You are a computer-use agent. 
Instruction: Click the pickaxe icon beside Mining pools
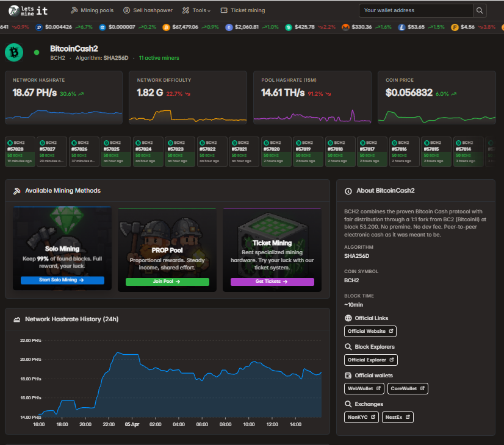pyautogui.click(x=76, y=10)
